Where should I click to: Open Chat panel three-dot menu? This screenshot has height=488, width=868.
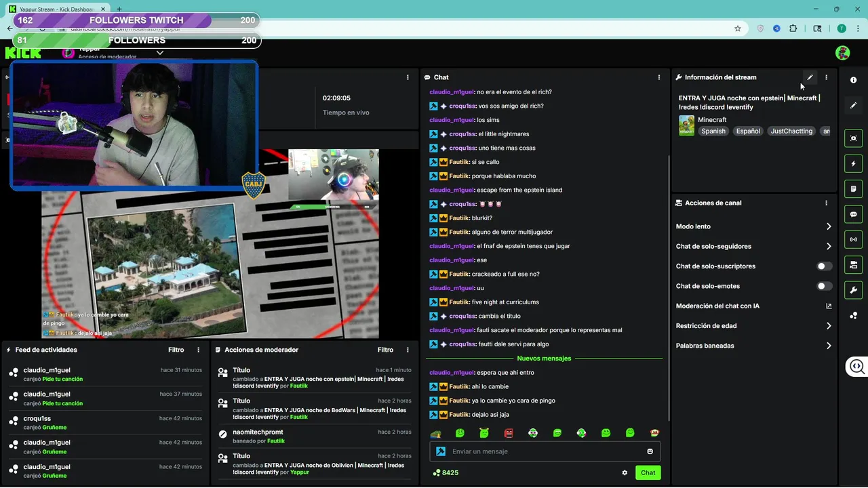[659, 77]
